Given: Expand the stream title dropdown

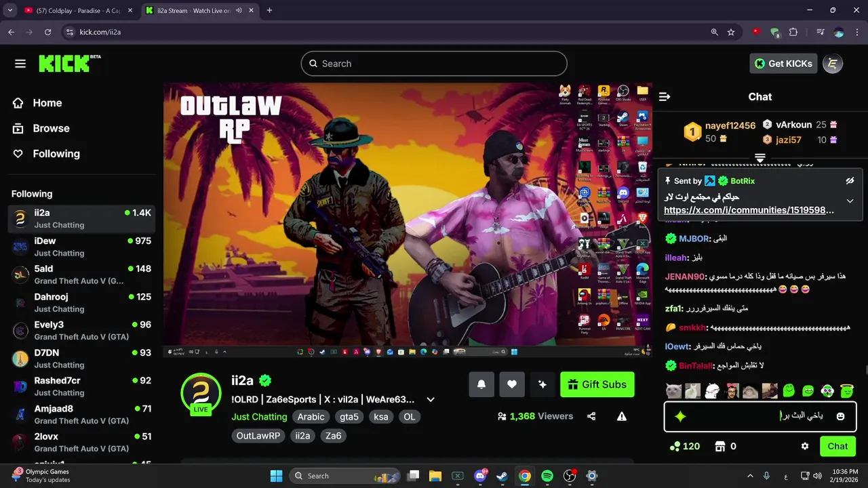Looking at the screenshot, I should coord(430,399).
